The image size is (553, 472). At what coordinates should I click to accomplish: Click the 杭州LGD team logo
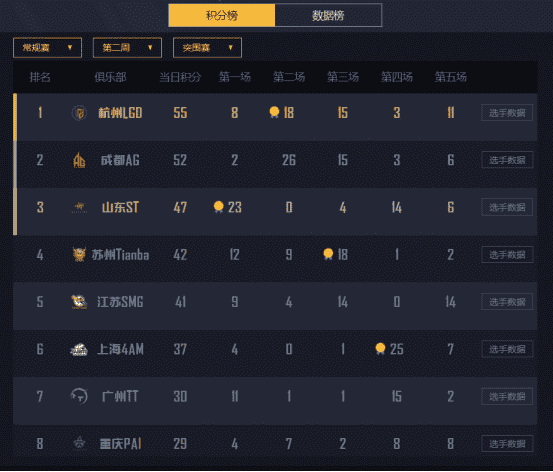79,113
